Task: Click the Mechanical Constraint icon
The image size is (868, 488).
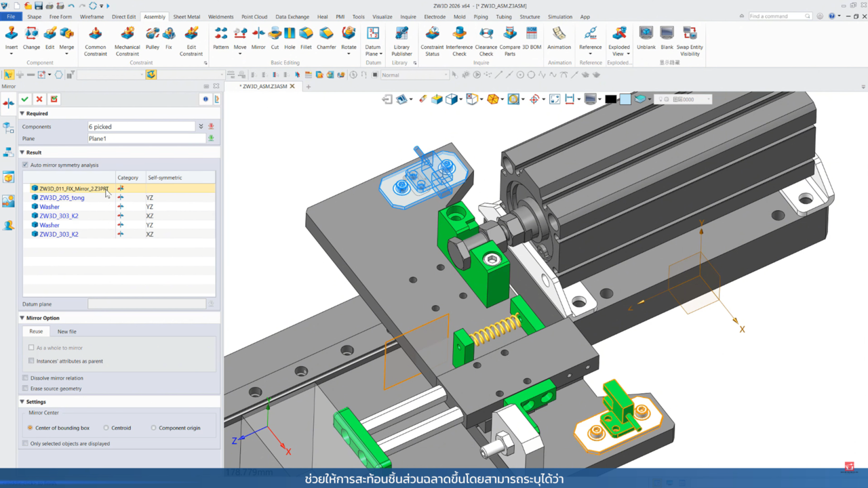Action: (127, 34)
